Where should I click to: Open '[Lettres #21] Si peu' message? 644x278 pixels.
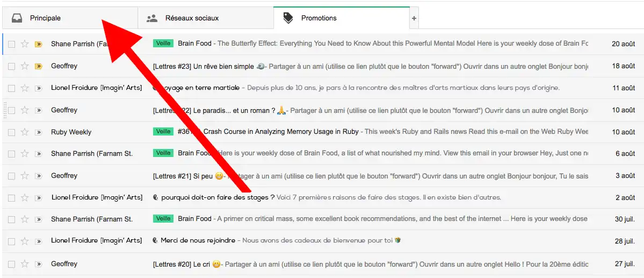183,176
